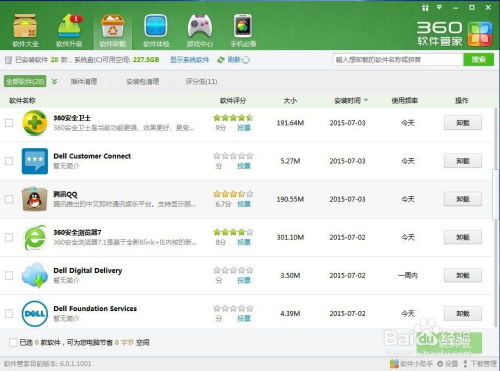Image resolution: width=500 pixels, height=371 pixels.
Task: Click 投票 vote link for 腾讯QQ
Action: [244, 204]
